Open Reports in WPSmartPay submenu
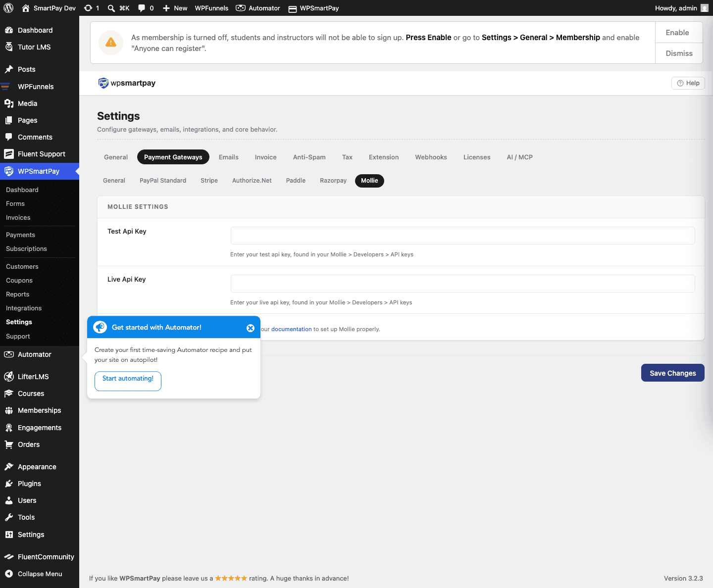Image resolution: width=713 pixels, height=588 pixels. (x=18, y=294)
